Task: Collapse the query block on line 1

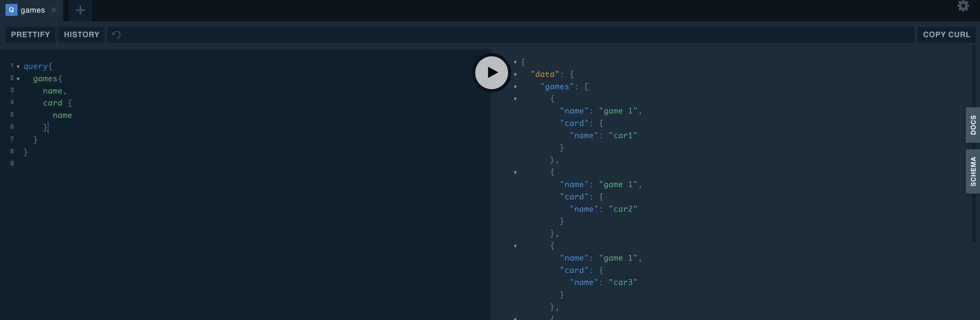Action: (x=18, y=66)
